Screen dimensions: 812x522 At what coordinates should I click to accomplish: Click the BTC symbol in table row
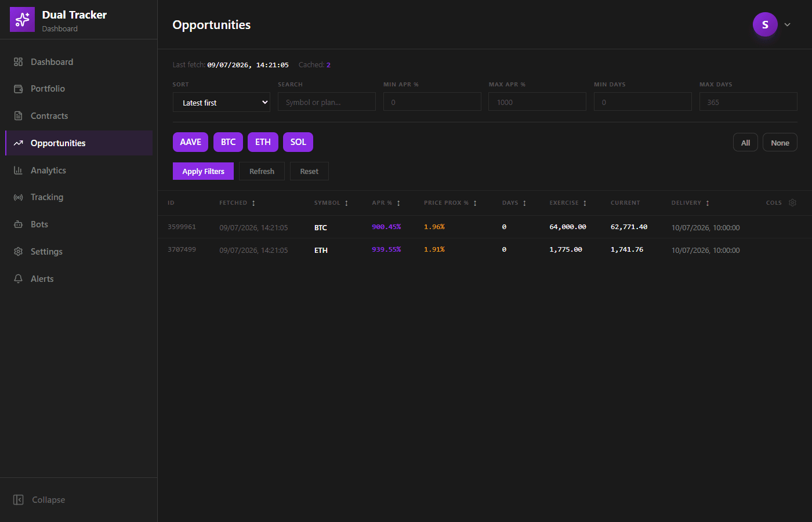(x=321, y=227)
